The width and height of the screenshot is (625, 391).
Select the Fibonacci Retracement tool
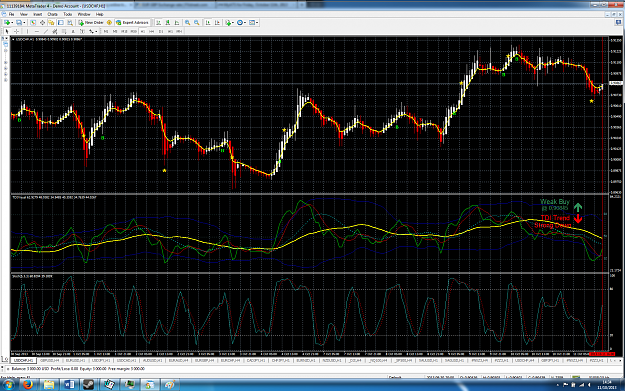point(64,31)
